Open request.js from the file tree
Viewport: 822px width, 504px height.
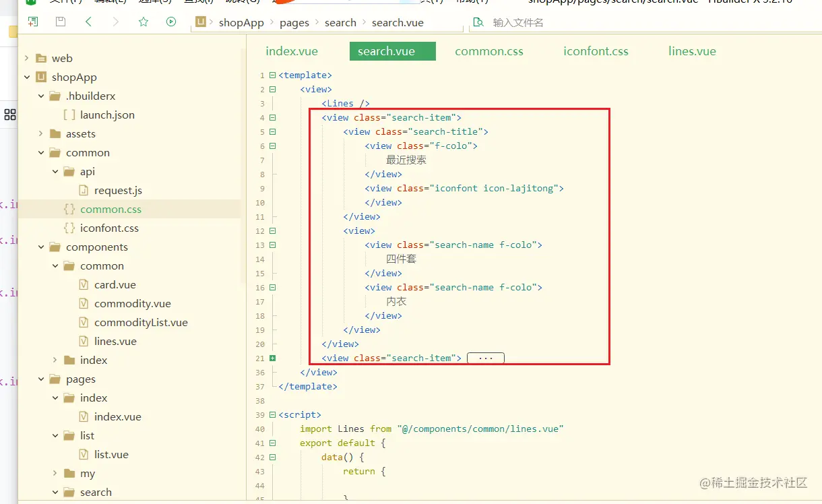tap(118, 190)
